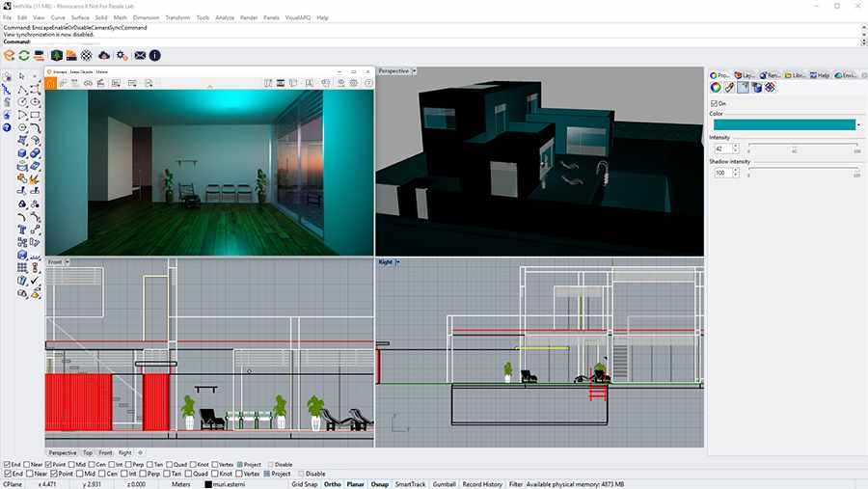This screenshot has width=868, height=489.
Task: Click the color wheel icon in properties panel
Action: (717, 88)
